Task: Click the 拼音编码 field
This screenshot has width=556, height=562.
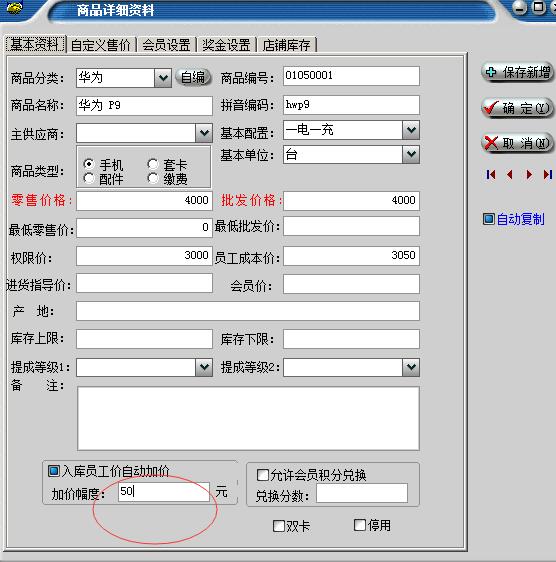Action: [351, 105]
